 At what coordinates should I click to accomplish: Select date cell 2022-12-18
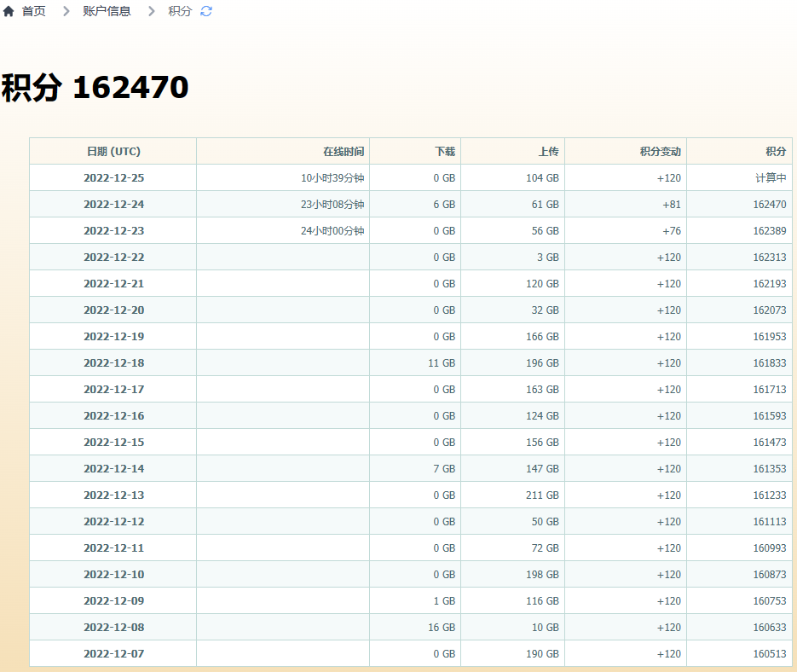[114, 363]
